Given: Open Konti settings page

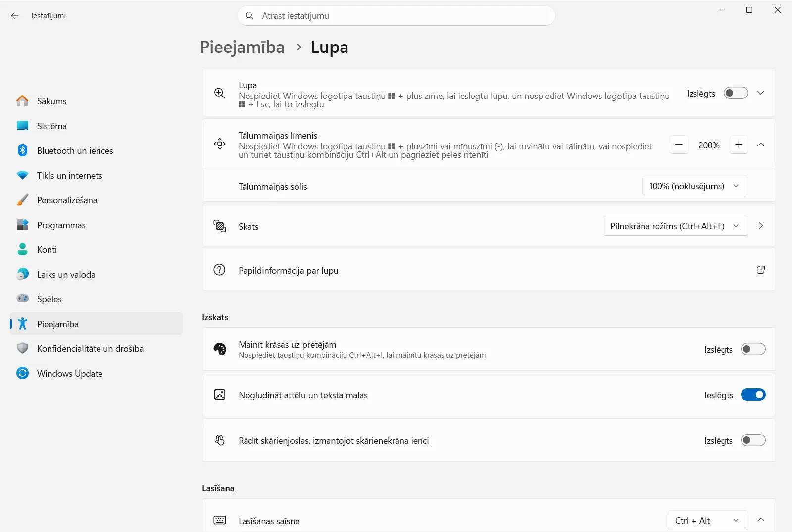Looking at the screenshot, I should coord(97,249).
